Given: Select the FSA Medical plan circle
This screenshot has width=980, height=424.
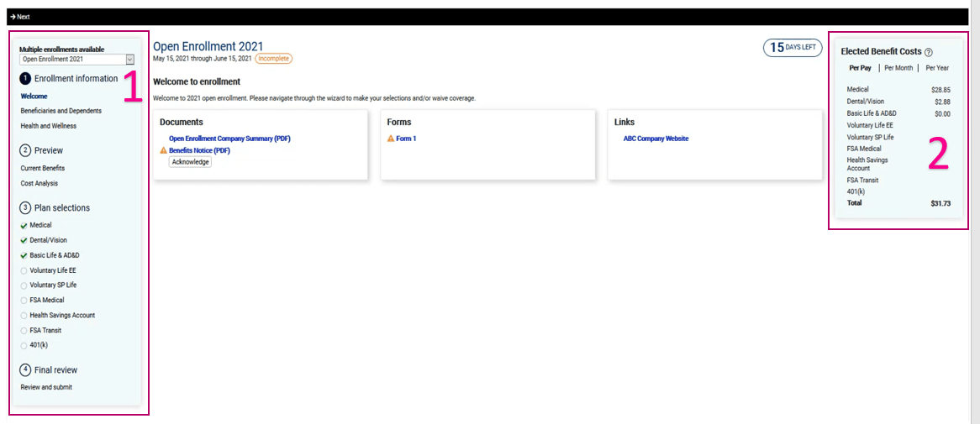Looking at the screenshot, I should 24,301.
